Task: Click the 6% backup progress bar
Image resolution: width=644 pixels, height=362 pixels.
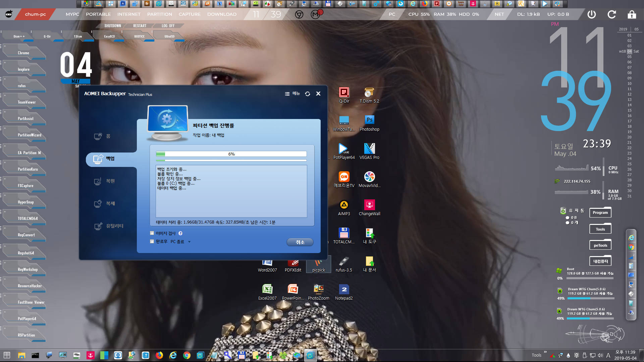Action: (231, 154)
